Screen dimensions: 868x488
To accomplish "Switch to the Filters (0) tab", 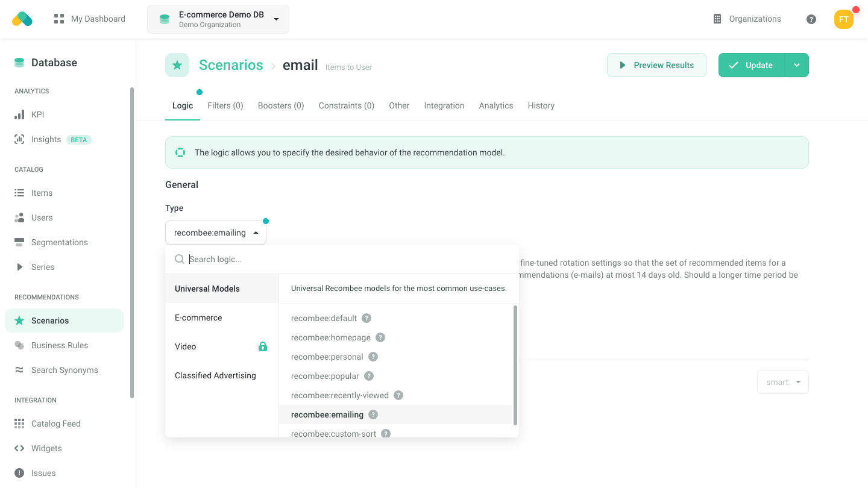I will click(x=225, y=105).
